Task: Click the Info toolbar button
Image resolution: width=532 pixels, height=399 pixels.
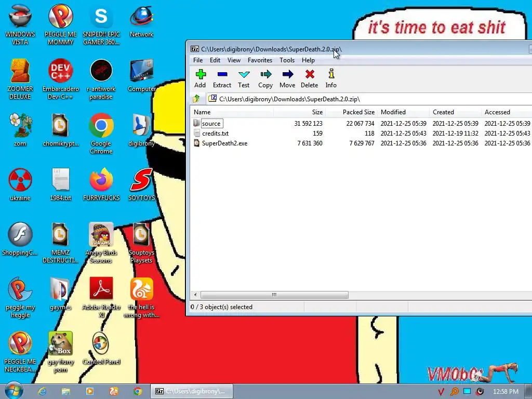Action: (x=331, y=78)
